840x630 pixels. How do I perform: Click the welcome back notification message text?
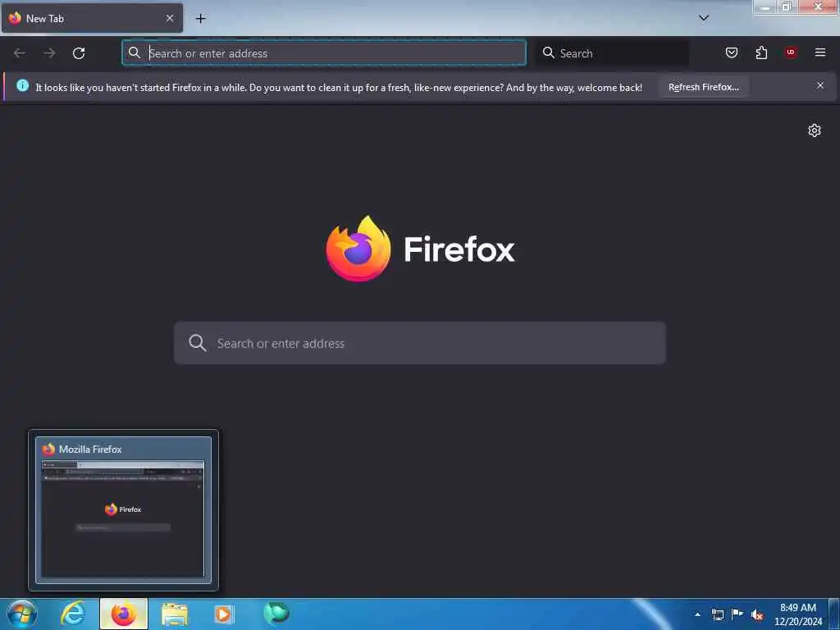(x=339, y=87)
